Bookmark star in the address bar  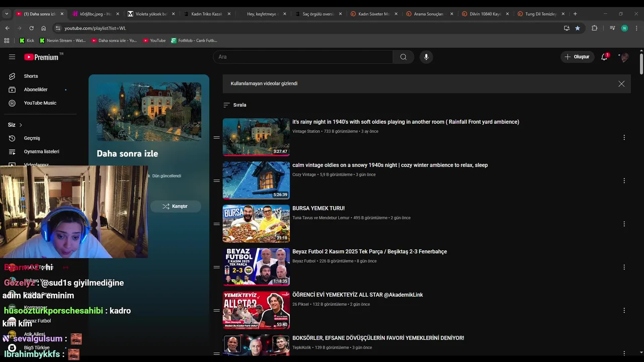click(x=578, y=28)
